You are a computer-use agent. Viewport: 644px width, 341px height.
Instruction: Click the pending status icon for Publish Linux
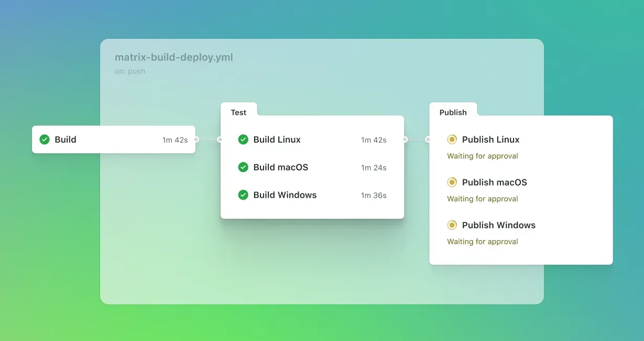coord(452,140)
